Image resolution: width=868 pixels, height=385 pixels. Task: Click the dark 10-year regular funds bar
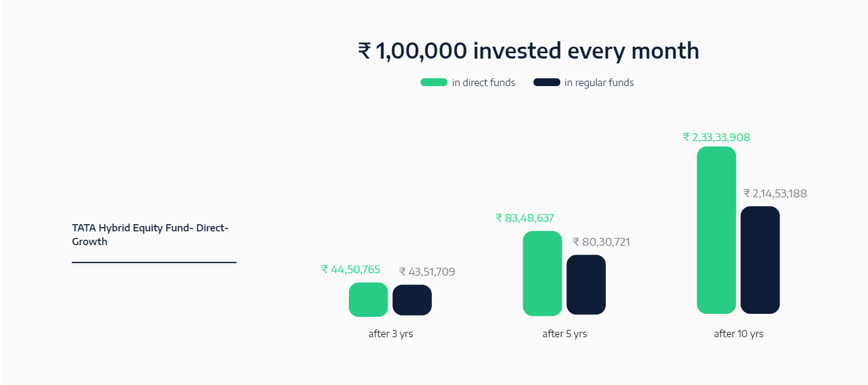click(760, 260)
